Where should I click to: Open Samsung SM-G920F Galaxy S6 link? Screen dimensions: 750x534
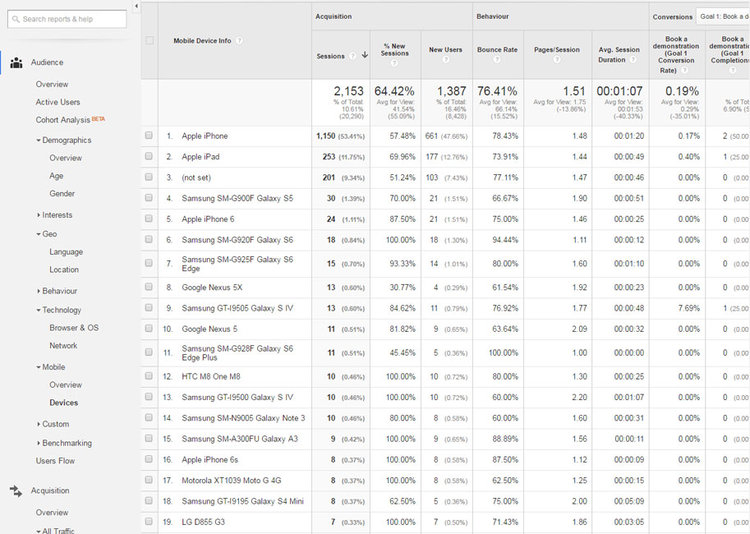point(237,240)
